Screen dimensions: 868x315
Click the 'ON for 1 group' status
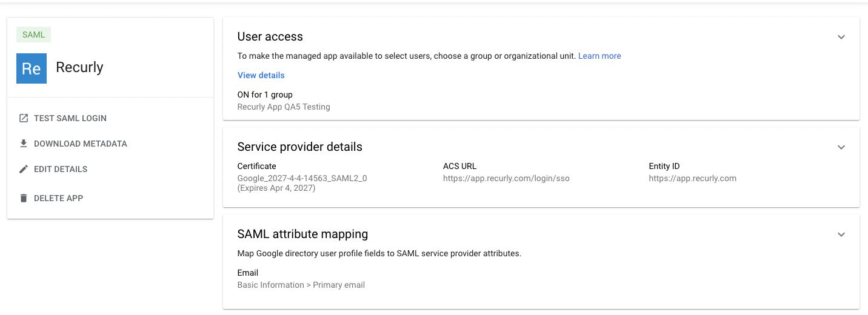click(x=265, y=94)
